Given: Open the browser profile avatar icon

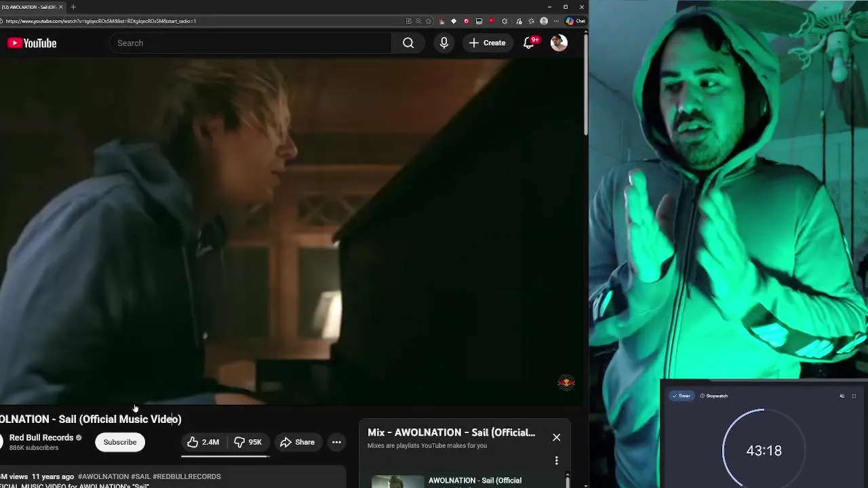Looking at the screenshot, I should click(x=544, y=21).
